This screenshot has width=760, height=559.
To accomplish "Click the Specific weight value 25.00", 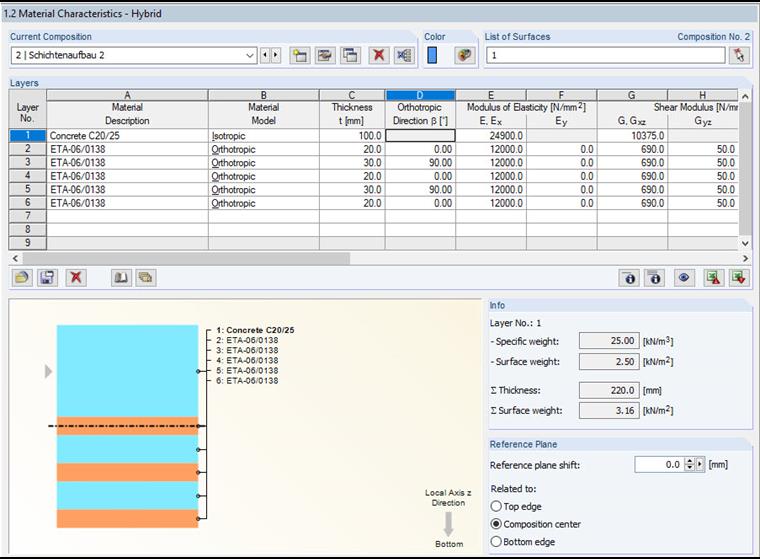I will point(609,341).
